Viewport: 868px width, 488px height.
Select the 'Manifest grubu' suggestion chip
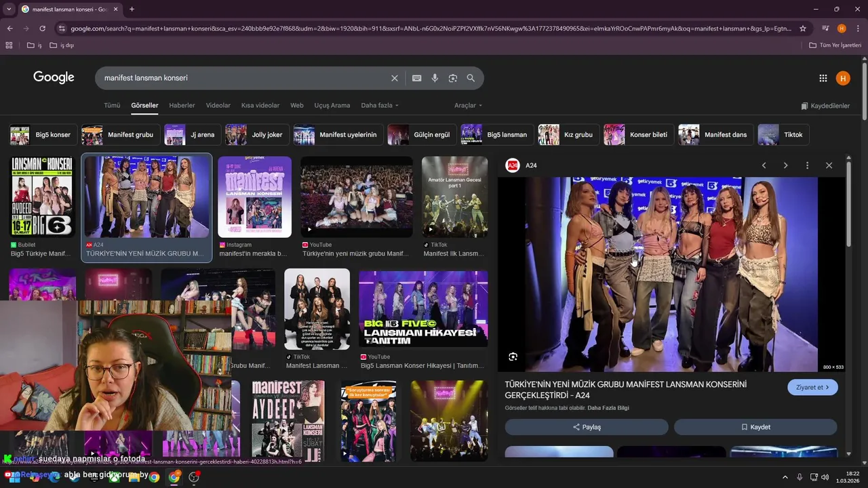pos(120,135)
